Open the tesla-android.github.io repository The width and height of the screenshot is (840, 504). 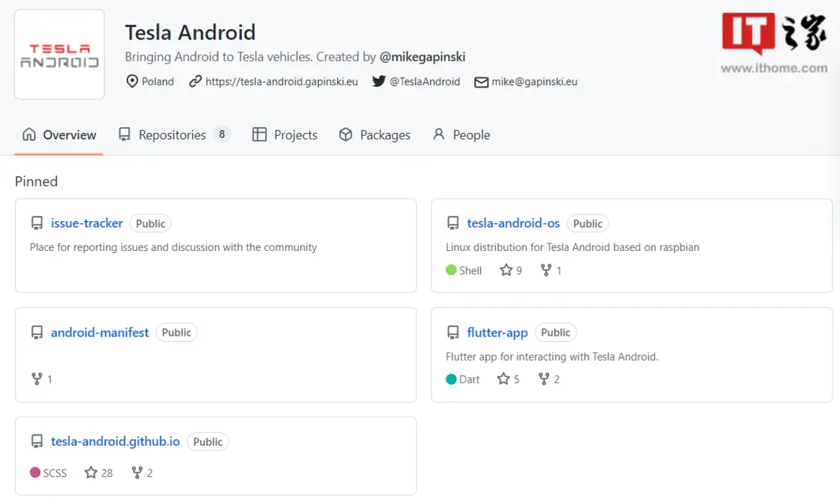115,441
